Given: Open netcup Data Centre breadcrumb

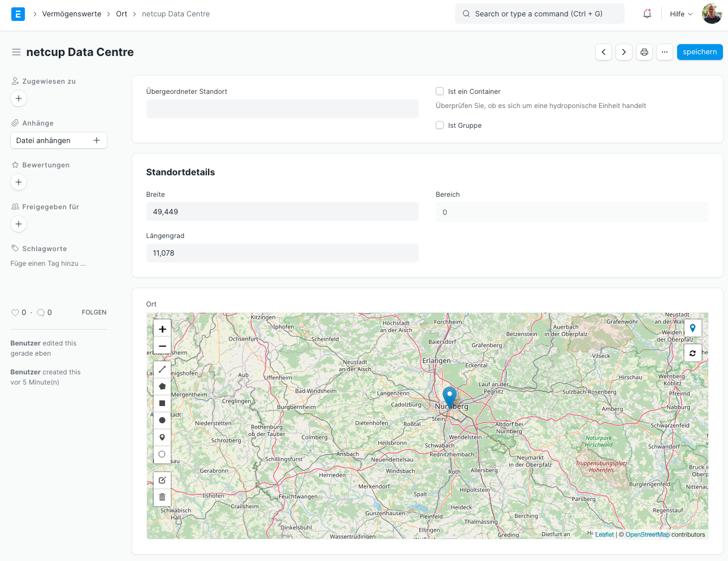Looking at the screenshot, I should pyautogui.click(x=176, y=14).
